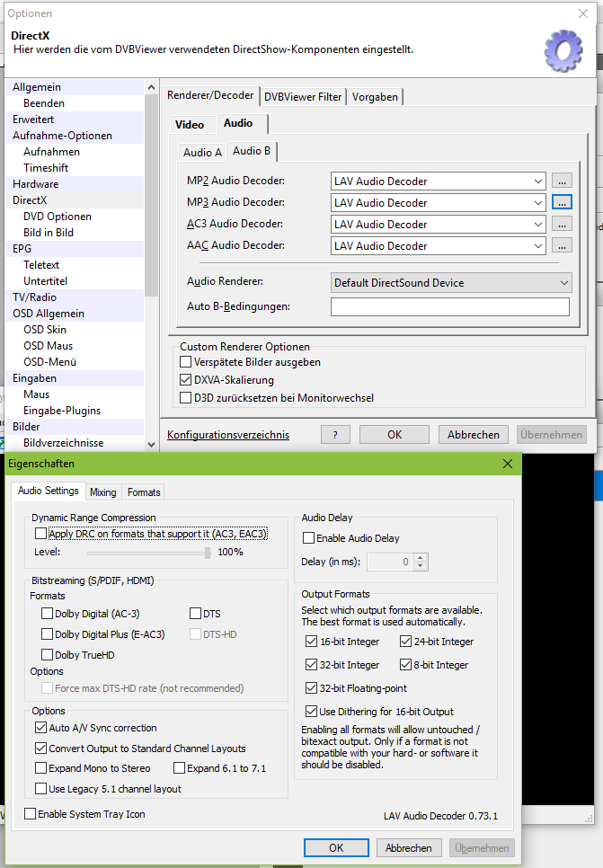Enable DTS bitstreaming checkbox

point(195,614)
